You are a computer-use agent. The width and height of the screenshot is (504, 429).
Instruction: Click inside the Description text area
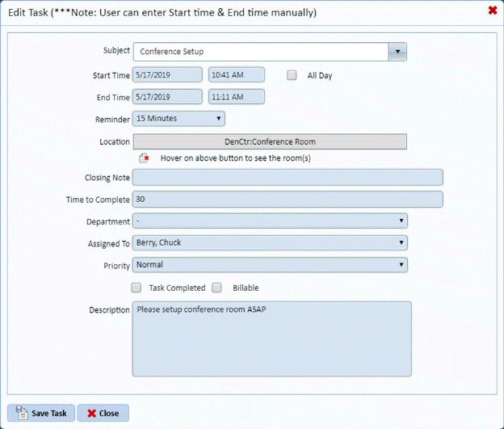(271, 339)
